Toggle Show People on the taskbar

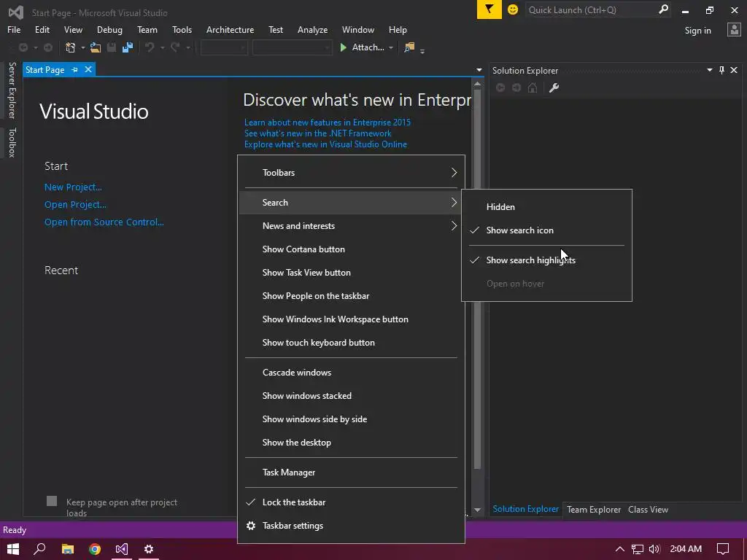[x=351, y=296]
